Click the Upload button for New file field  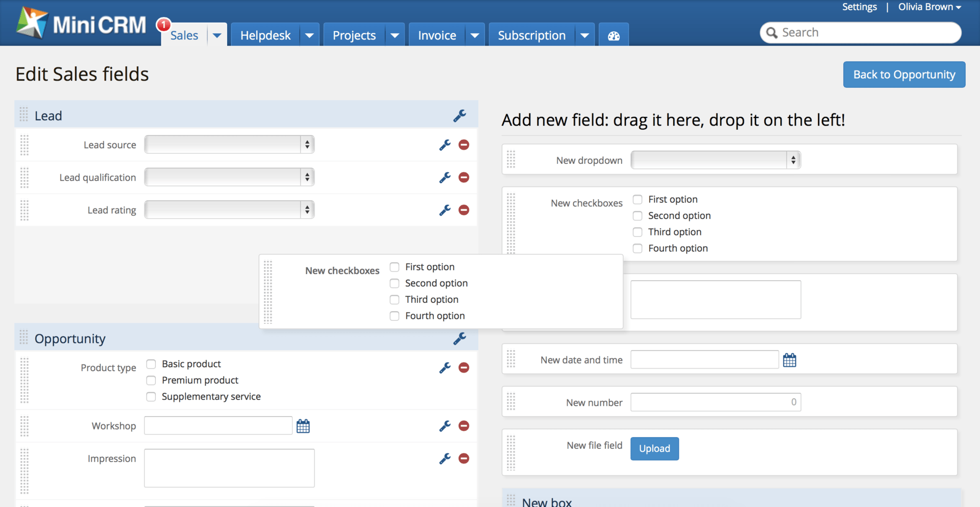(654, 448)
